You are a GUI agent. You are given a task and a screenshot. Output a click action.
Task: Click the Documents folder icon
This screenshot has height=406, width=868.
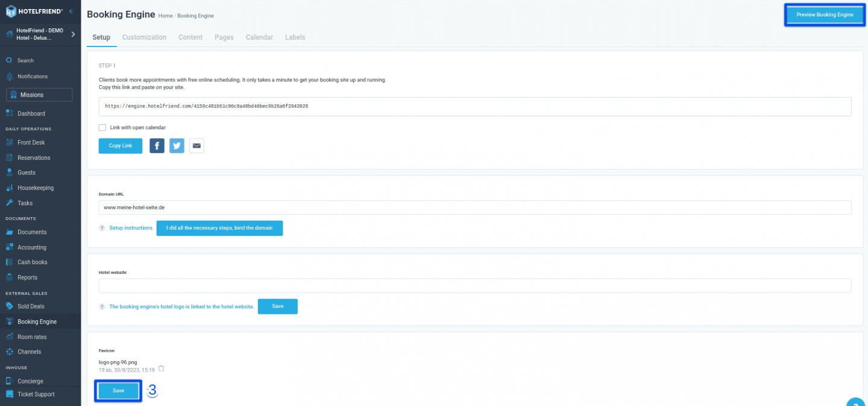click(9, 232)
